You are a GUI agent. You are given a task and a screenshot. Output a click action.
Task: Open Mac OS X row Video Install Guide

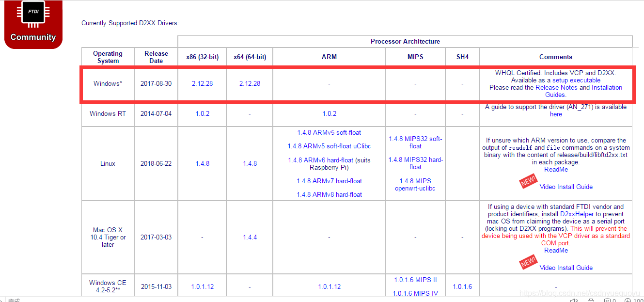pos(566,268)
